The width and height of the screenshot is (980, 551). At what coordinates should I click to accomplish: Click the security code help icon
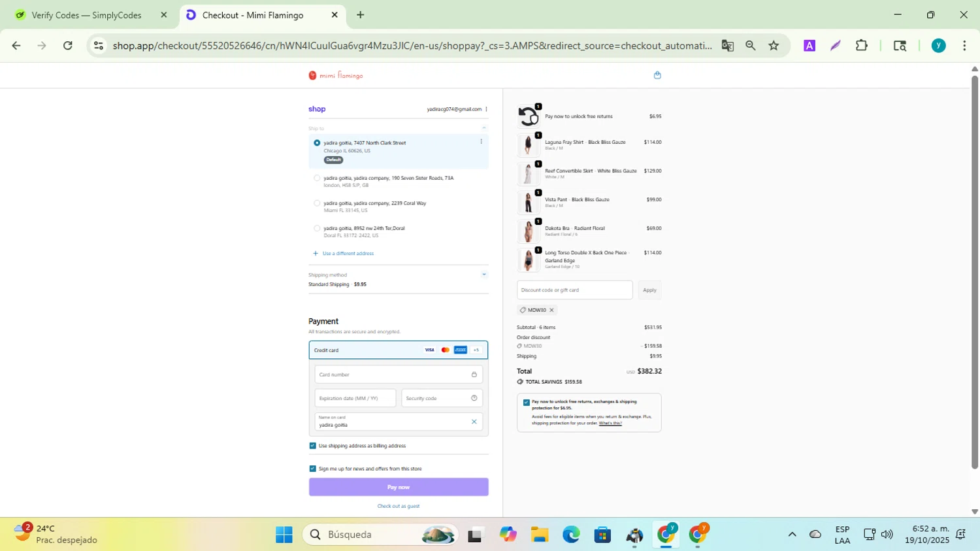(474, 398)
